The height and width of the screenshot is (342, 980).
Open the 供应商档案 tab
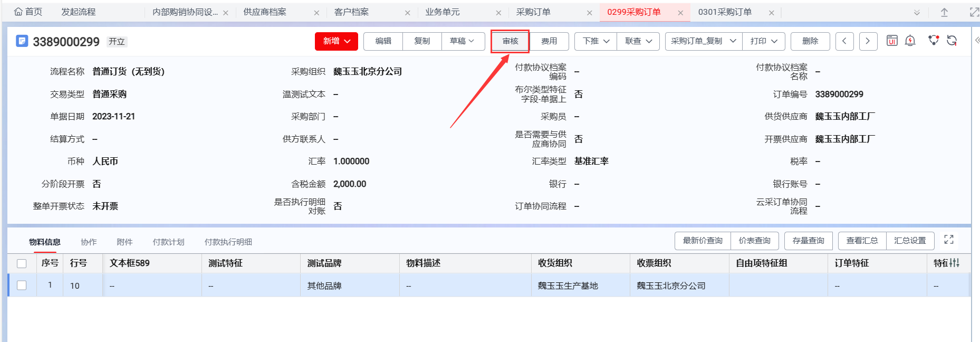pos(265,12)
